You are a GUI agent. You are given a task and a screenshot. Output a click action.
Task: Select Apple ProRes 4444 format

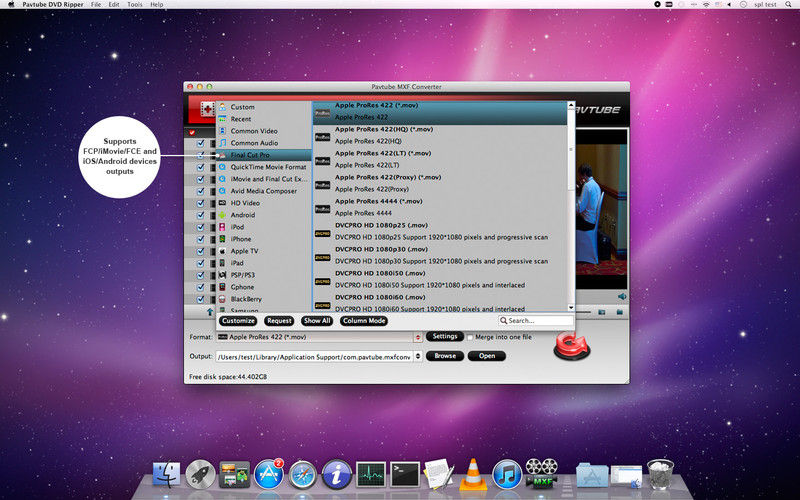pos(440,207)
